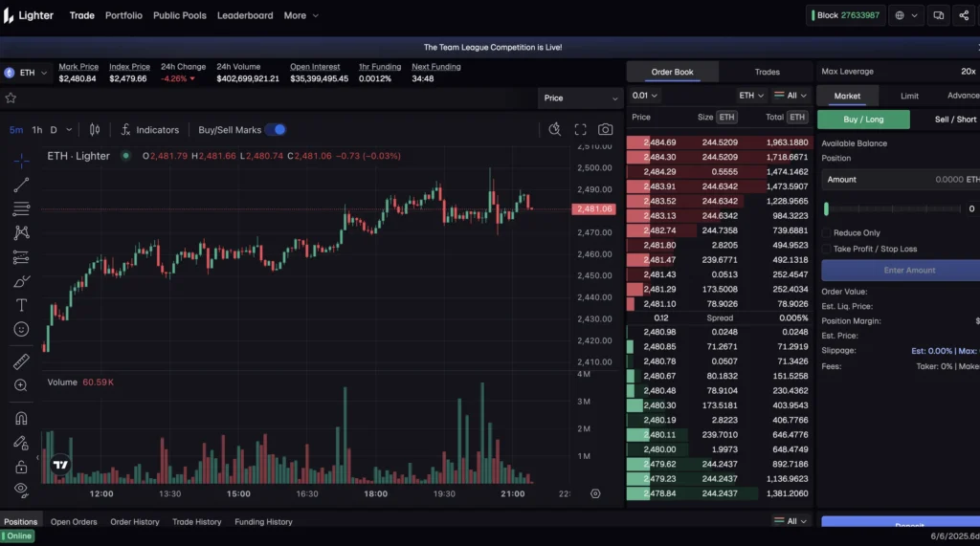Click the indicator status dot beside ETH · Lighter
This screenshot has width=980, height=546.
tap(125, 156)
